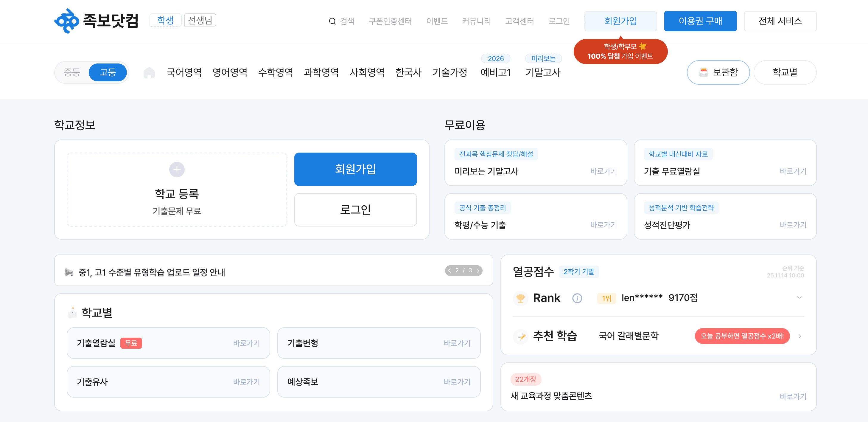Click 이용권 구매 button
Screen dimensions: 868x422
700,21
